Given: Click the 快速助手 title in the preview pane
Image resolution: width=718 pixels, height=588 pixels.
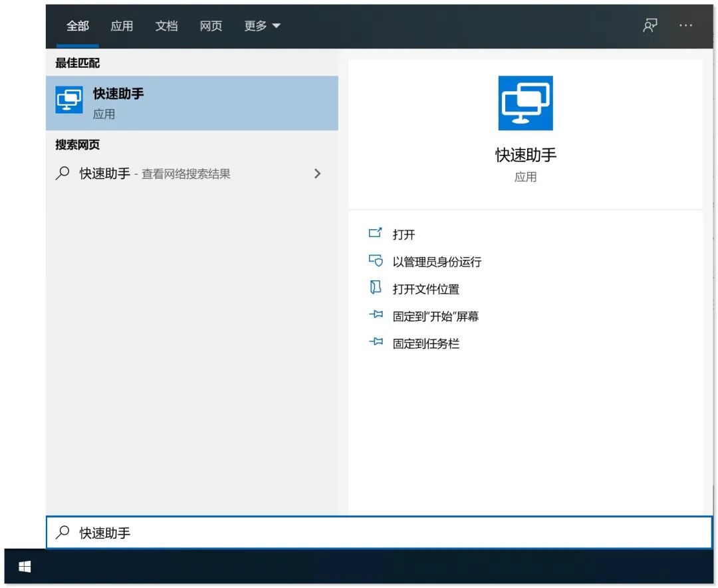Looking at the screenshot, I should [x=525, y=155].
